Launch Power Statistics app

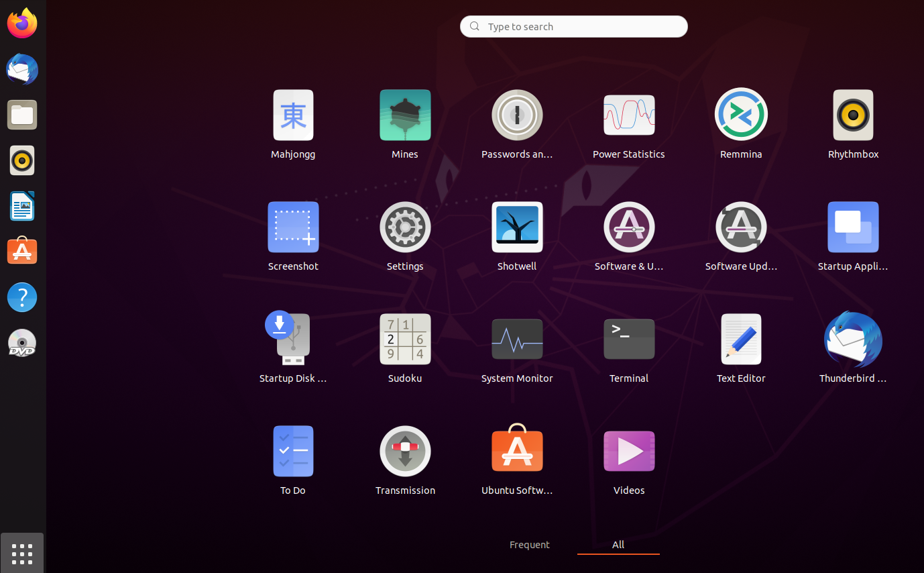pyautogui.click(x=629, y=115)
